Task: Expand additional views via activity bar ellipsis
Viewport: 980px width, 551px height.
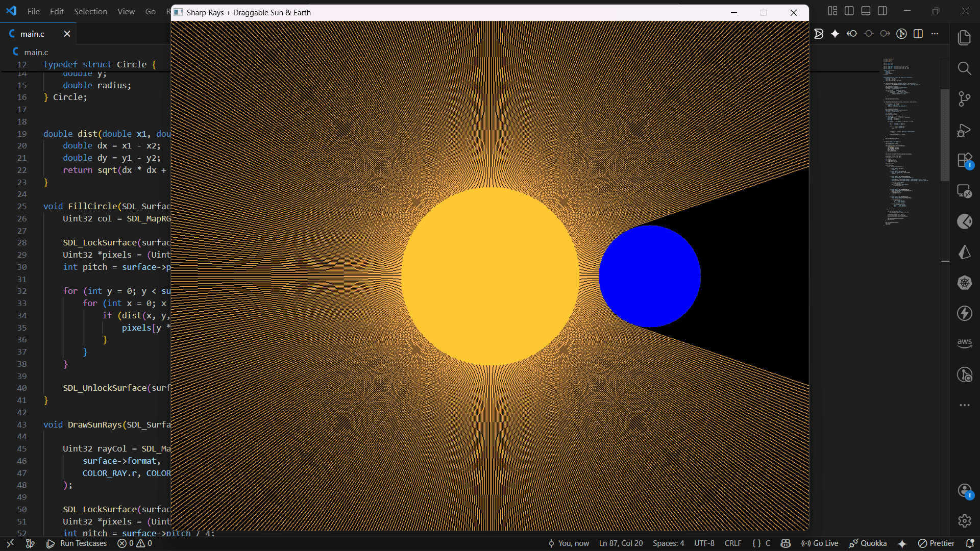Action: [x=965, y=405]
